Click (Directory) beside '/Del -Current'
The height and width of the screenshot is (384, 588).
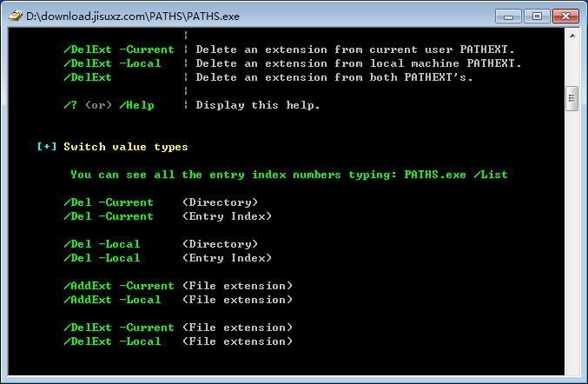(x=220, y=202)
